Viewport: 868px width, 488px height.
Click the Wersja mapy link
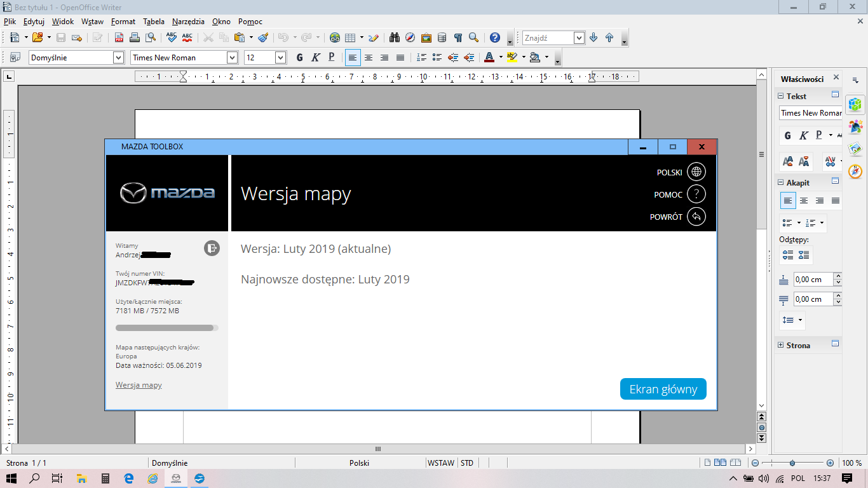[x=139, y=385]
